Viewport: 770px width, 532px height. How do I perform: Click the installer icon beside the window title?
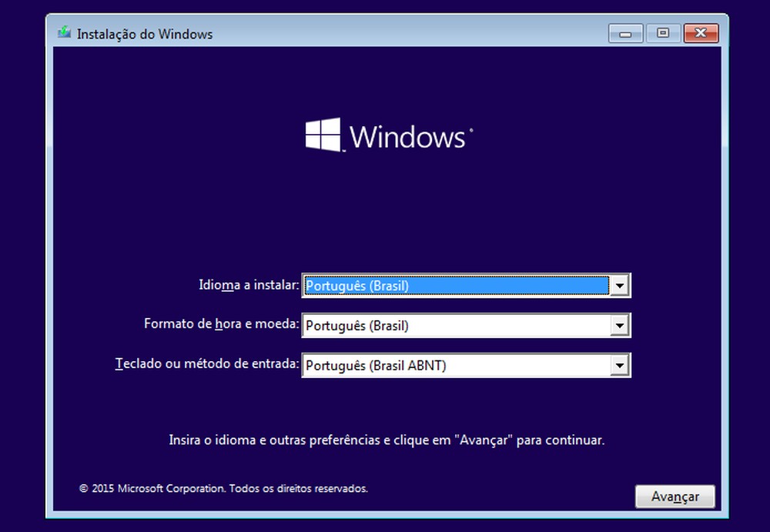point(65,33)
